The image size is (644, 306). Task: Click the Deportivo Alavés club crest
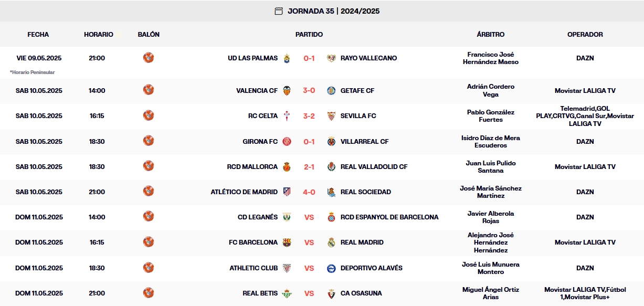(331, 268)
